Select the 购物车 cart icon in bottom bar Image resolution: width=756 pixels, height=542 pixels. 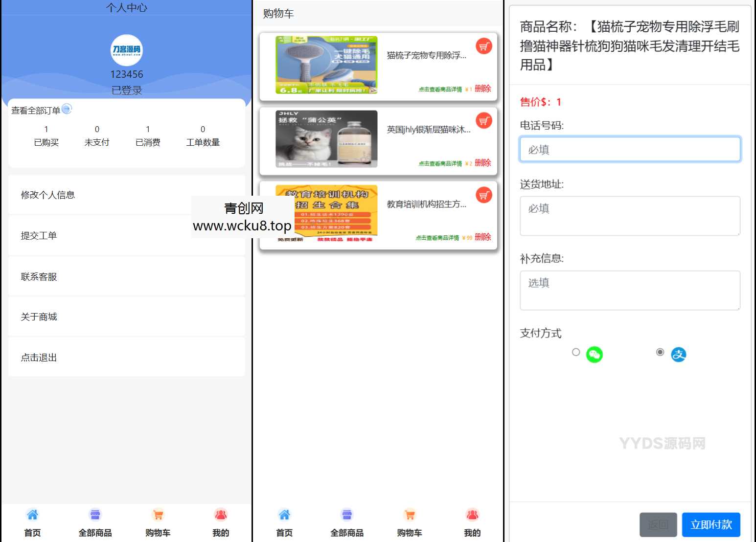[x=158, y=515]
